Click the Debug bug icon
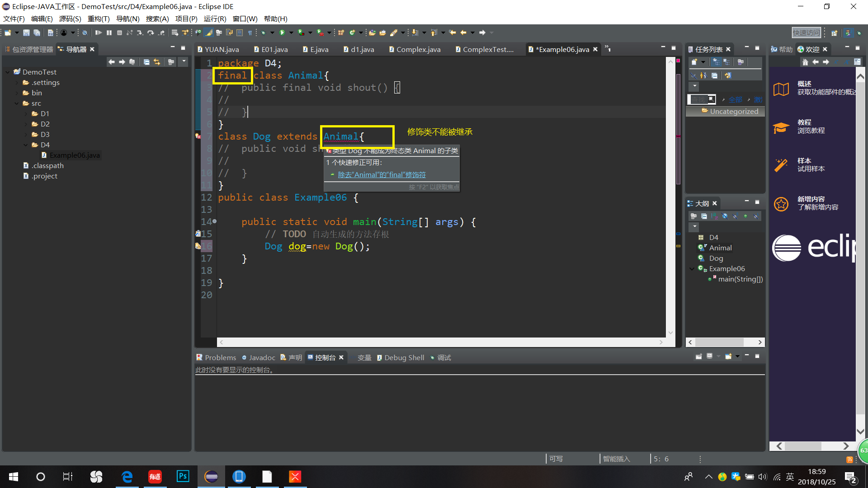 (263, 33)
